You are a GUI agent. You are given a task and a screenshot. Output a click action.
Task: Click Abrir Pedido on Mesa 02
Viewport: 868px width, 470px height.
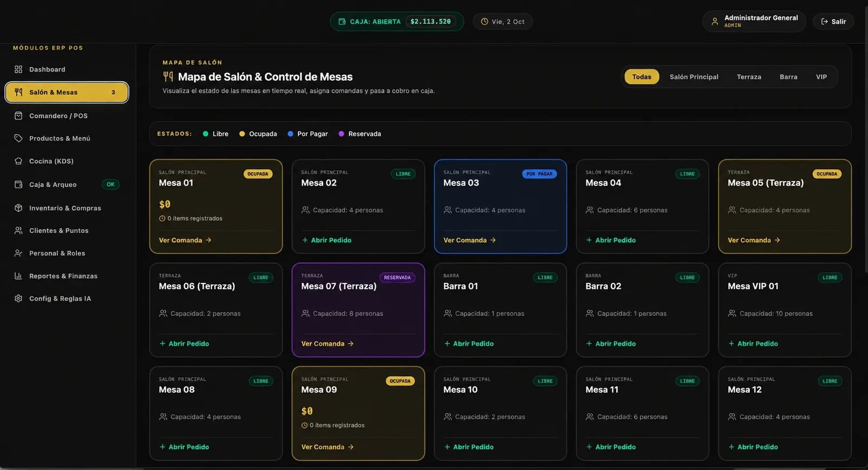coord(327,240)
